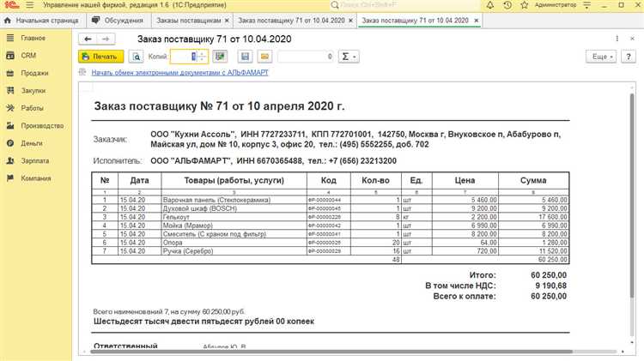
Task: Open Производство section in sidebar
Action: pyautogui.click(x=42, y=126)
